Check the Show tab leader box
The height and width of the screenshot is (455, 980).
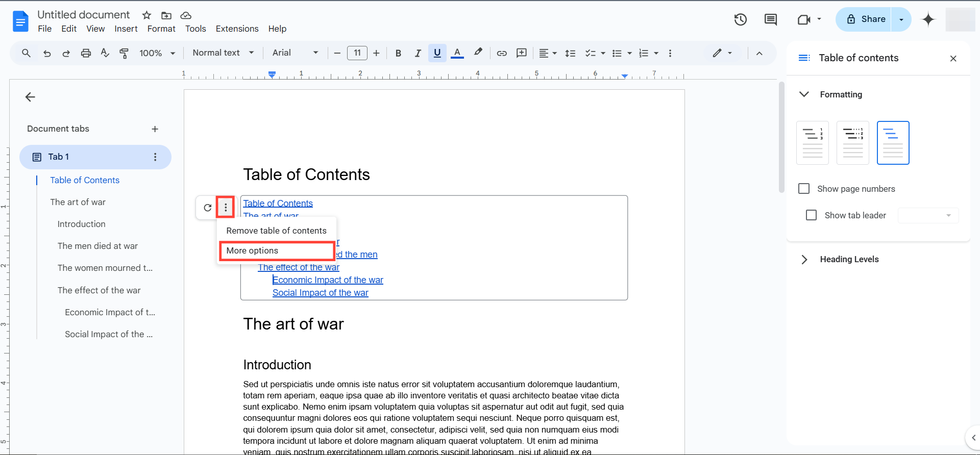(811, 215)
